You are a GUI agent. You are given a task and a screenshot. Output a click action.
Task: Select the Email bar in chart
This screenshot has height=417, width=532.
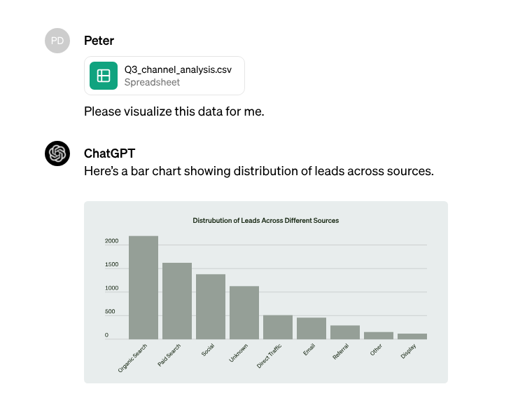(311, 329)
